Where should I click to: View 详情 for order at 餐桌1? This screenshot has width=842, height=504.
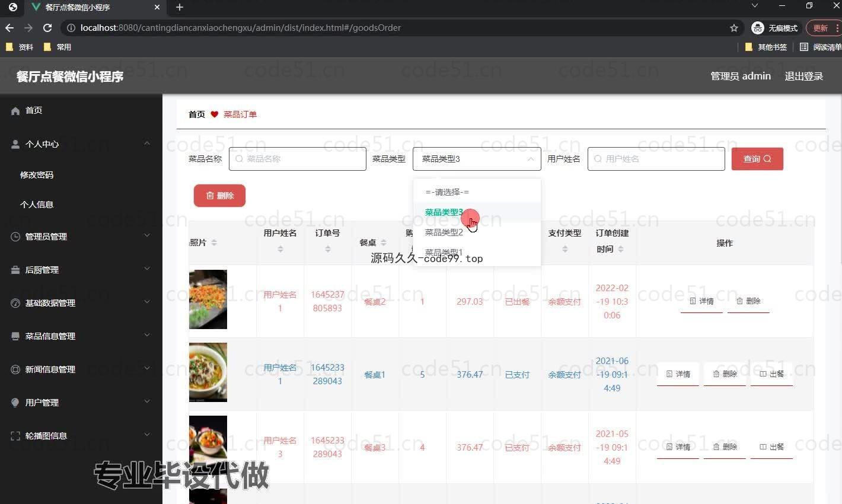point(678,374)
